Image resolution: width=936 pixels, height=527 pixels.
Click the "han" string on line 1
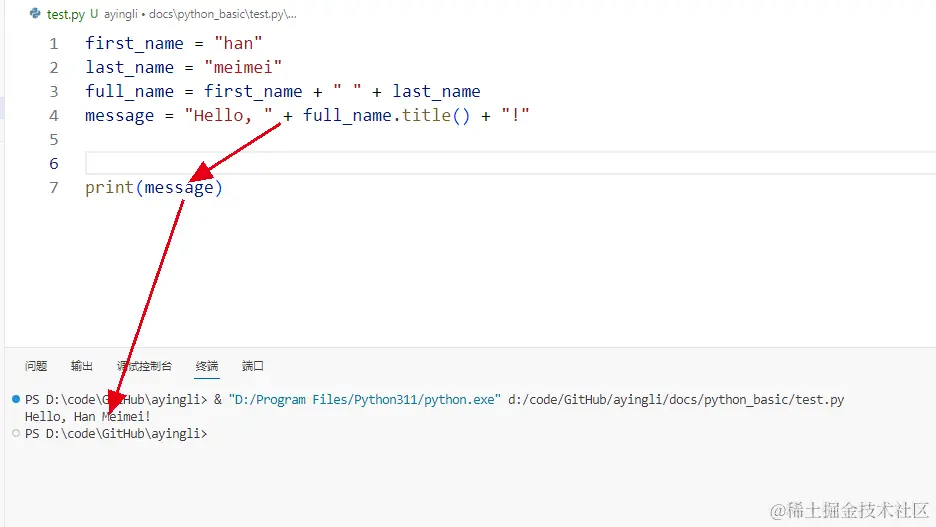click(x=238, y=44)
